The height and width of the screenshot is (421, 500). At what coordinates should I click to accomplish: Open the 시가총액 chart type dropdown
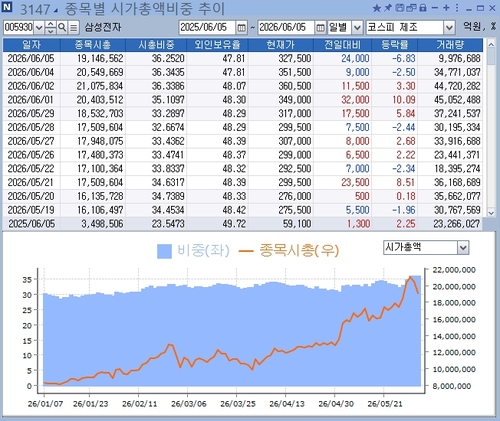(x=463, y=248)
